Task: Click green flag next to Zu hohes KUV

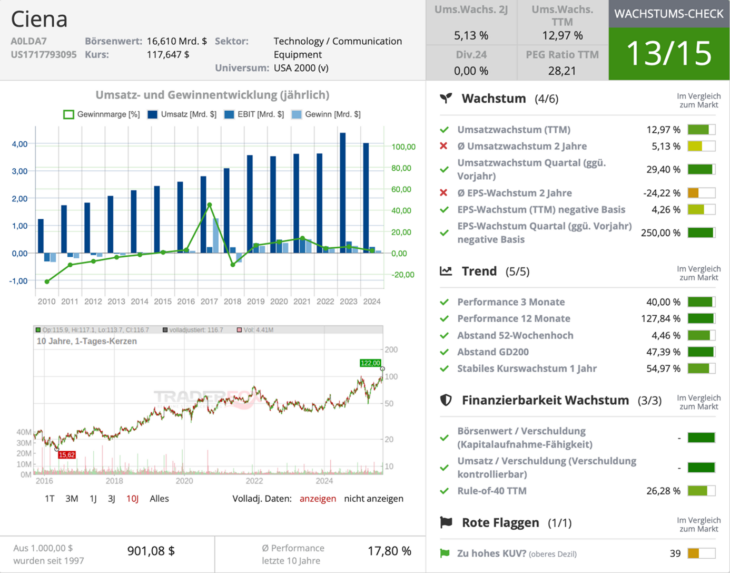Action: point(445,553)
